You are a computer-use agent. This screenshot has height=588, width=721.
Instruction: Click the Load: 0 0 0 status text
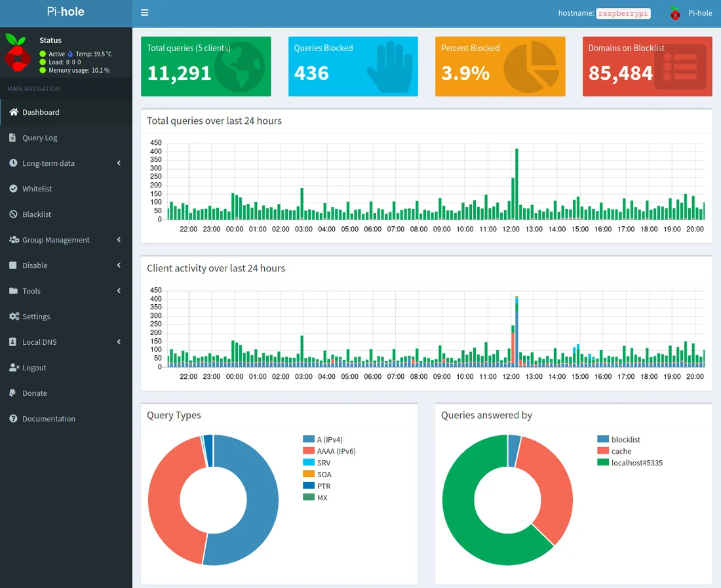(x=65, y=62)
